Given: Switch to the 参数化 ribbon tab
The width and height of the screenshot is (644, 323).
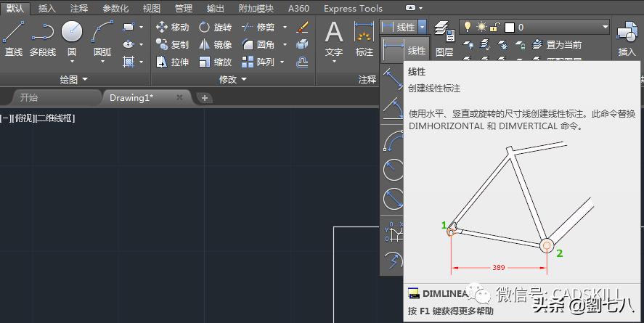Looking at the screenshot, I should [x=115, y=8].
